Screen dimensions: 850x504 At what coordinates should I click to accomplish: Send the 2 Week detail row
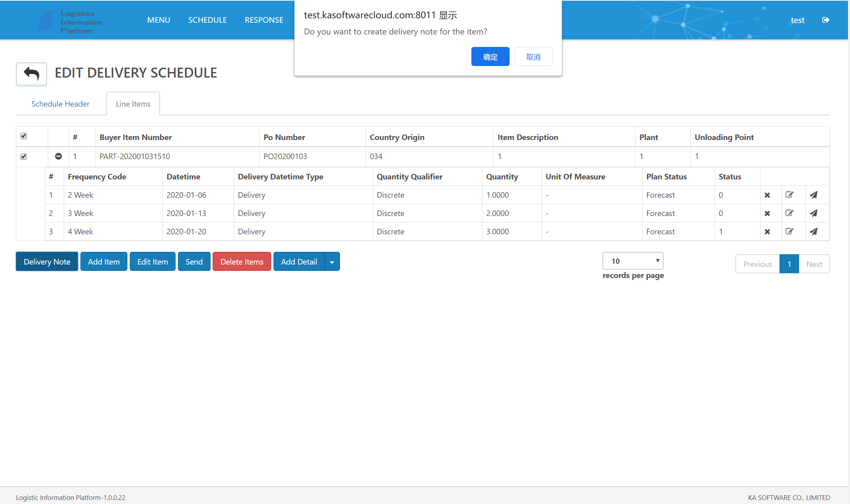point(814,195)
